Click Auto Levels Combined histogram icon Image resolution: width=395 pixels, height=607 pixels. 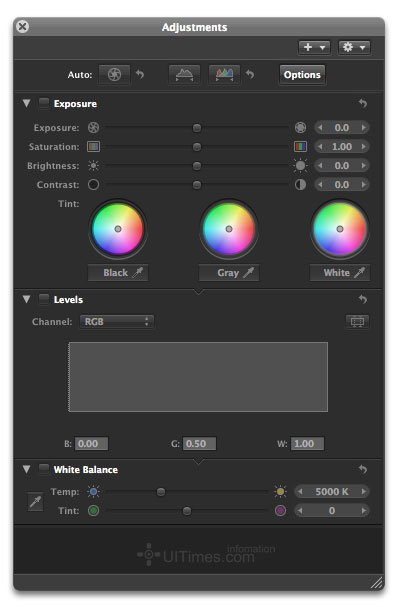pyautogui.click(x=184, y=74)
